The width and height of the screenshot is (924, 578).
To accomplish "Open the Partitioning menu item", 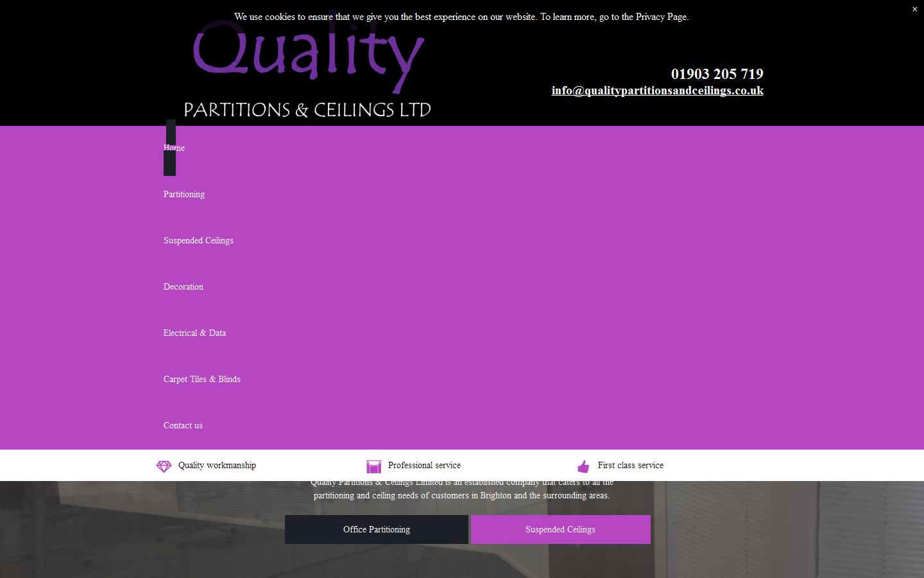I will point(184,194).
